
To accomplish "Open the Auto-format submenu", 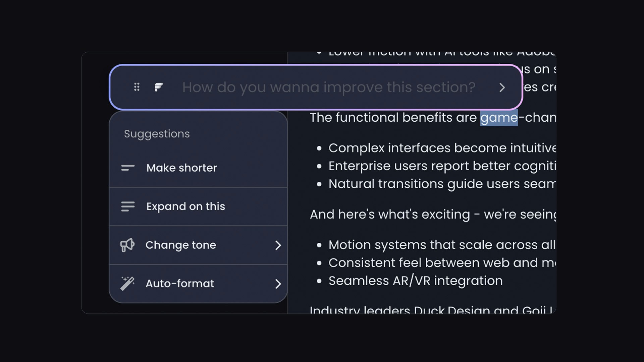I will 278,284.
